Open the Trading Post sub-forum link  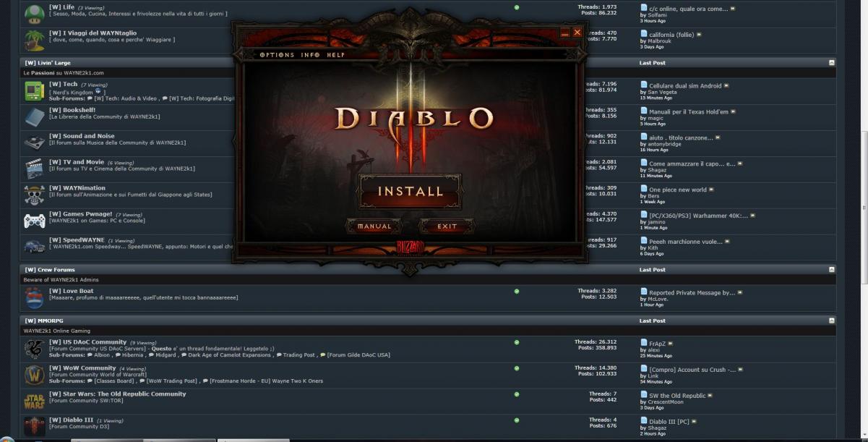coord(298,355)
